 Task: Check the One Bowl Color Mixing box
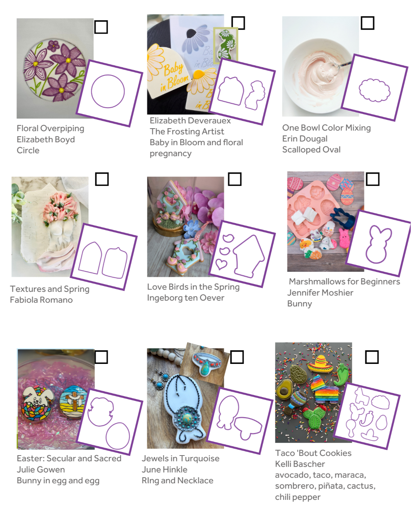(367, 23)
